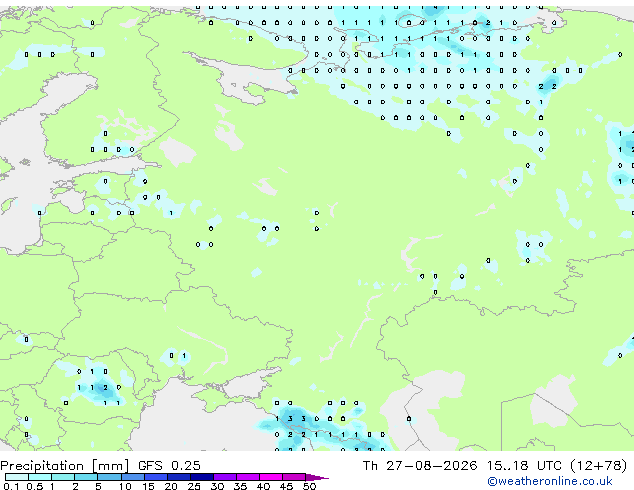This screenshot has width=634, height=490.
Task: Select the 35–40 mm legend swatch
Action: [x=248, y=477]
